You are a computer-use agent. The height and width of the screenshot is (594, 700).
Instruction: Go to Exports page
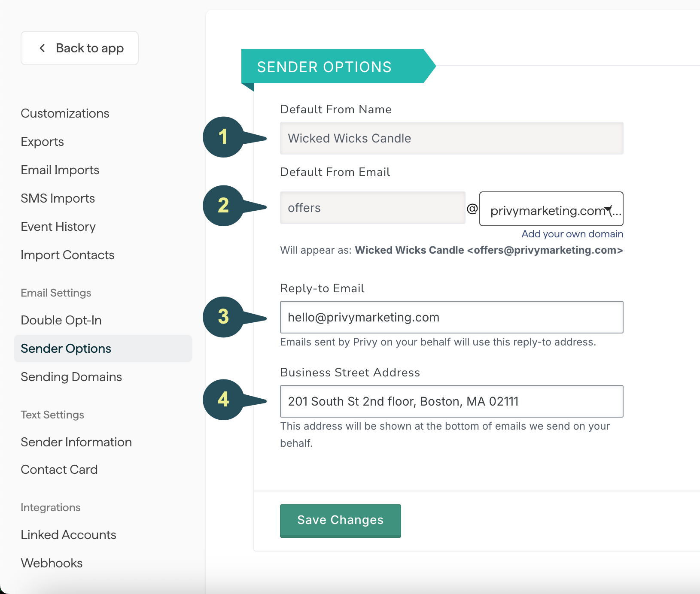(x=42, y=142)
